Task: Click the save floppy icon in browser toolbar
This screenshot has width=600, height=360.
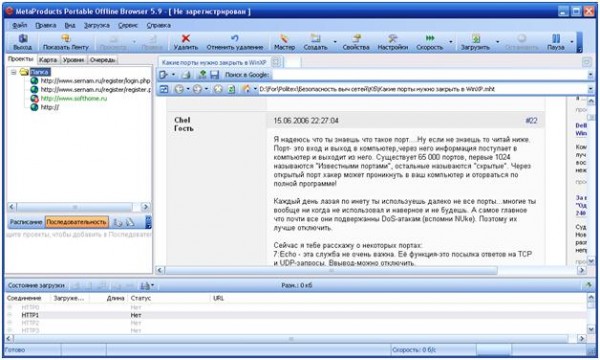Action: 214,75
